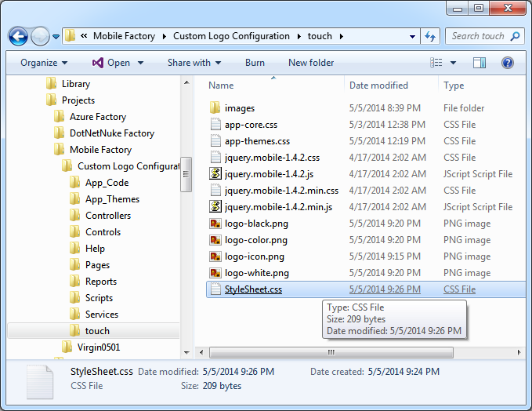532x411 pixels.
Task: Sort files by the Name column header
Action: point(221,85)
